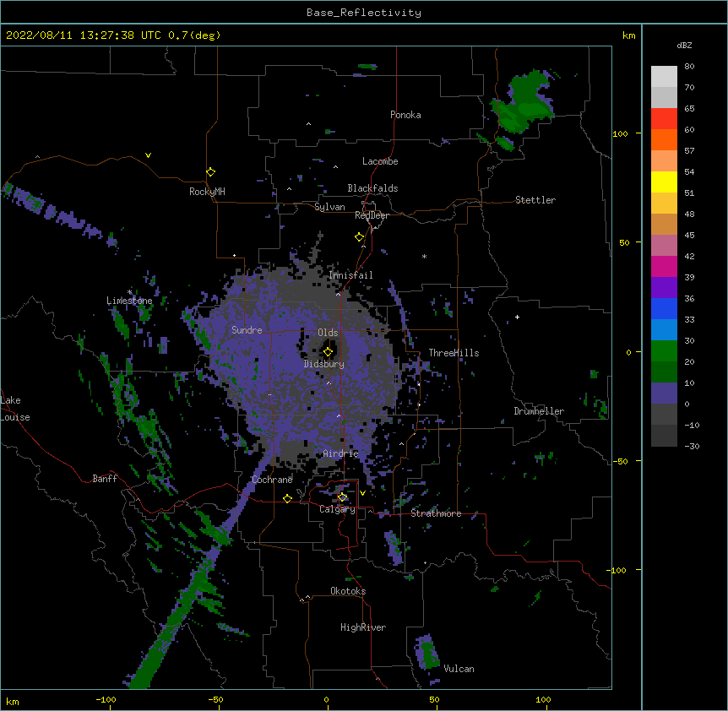This screenshot has height=711, width=728.
Task: Click the Vulcan town label
Action: [x=459, y=669]
